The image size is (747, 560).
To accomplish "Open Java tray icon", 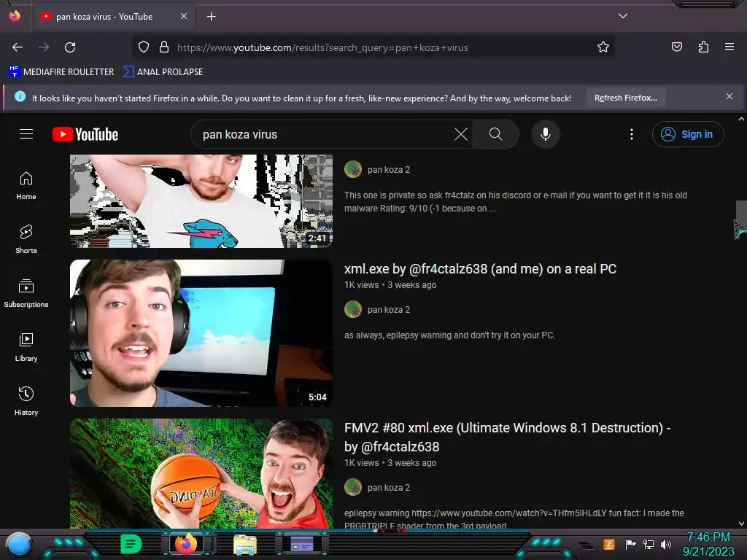I will point(609,544).
